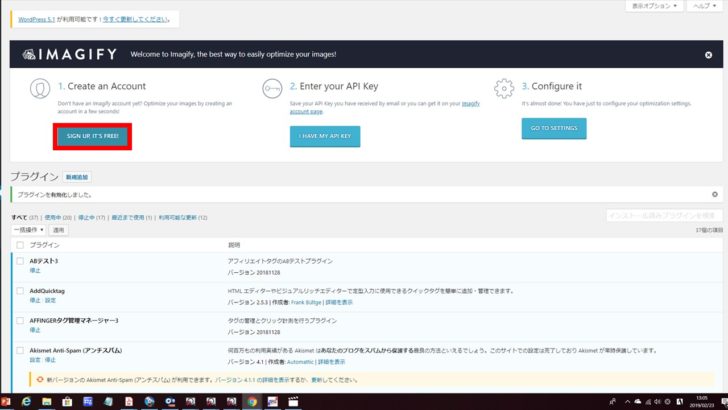Expand the ヘルプ help tab
This screenshot has height=410, width=728.
tap(704, 6)
